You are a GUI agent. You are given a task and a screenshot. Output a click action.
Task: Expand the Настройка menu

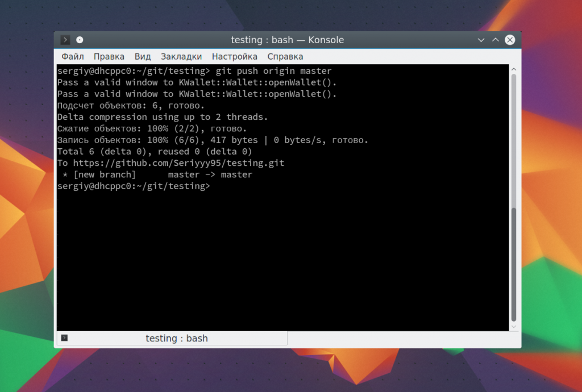point(234,57)
